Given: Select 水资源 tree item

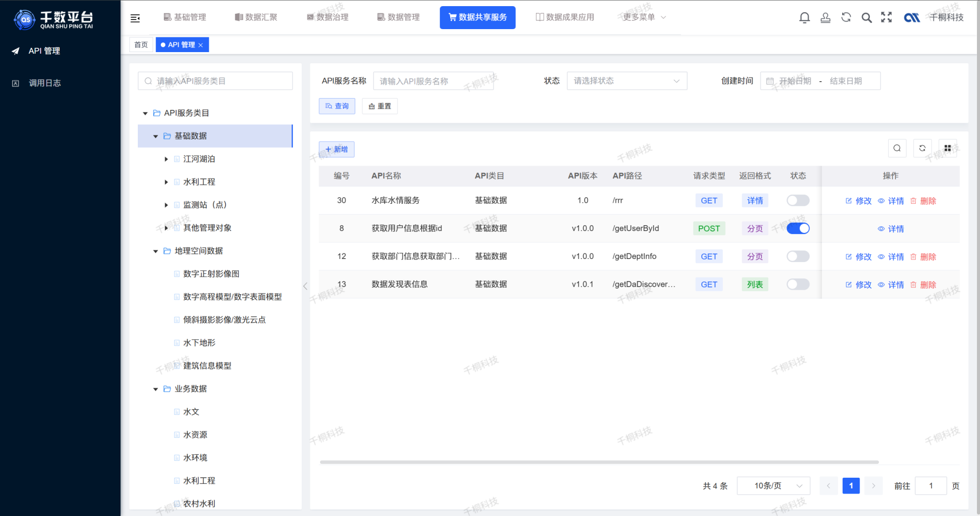Looking at the screenshot, I should click(195, 435).
